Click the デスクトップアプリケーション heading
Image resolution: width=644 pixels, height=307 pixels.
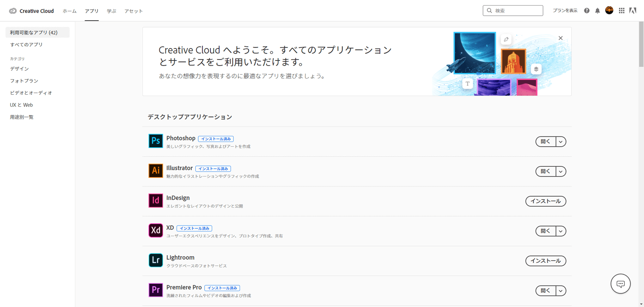tap(190, 117)
